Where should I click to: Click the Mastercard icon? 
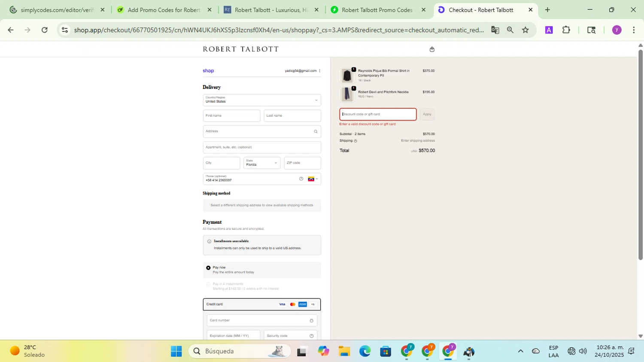[x=292, y=304]
